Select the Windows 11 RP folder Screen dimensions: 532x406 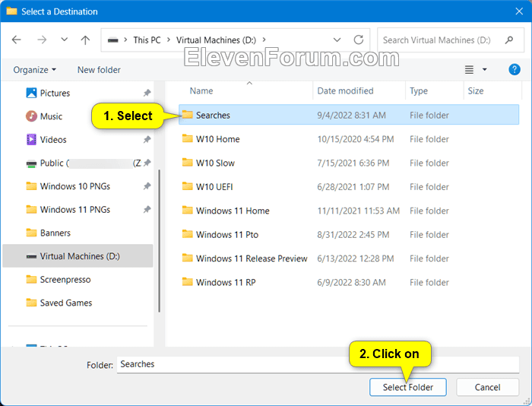coord(226,282)
